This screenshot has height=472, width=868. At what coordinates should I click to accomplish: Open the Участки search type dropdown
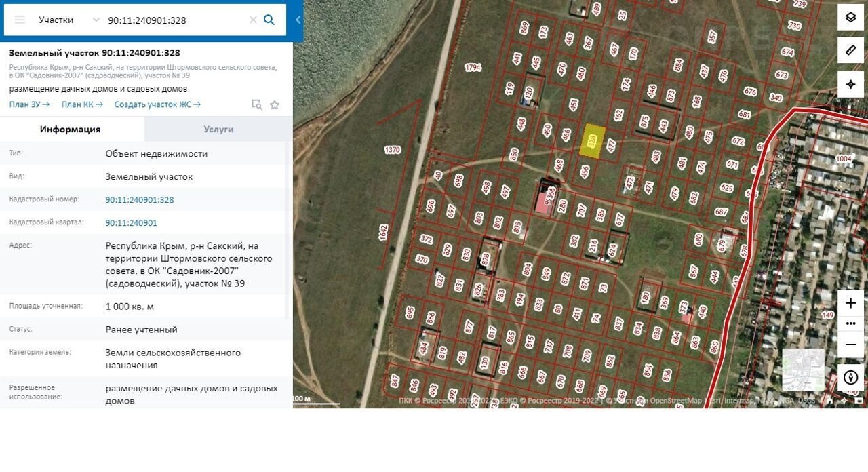(68, 20)
